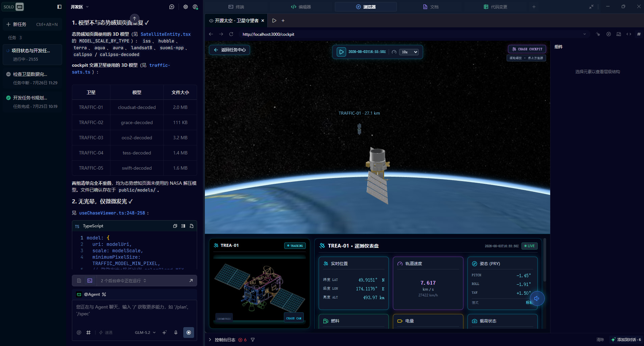This screenshot has height=346, width=644.
Task: Toggle the CHASE CAM view in TREA-01 card
Action: [294, 318]
